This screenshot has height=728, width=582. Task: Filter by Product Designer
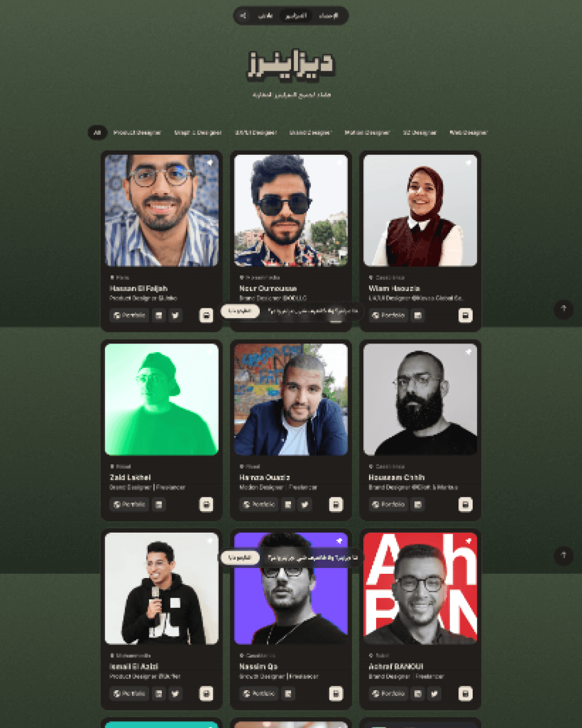(137, 133)
